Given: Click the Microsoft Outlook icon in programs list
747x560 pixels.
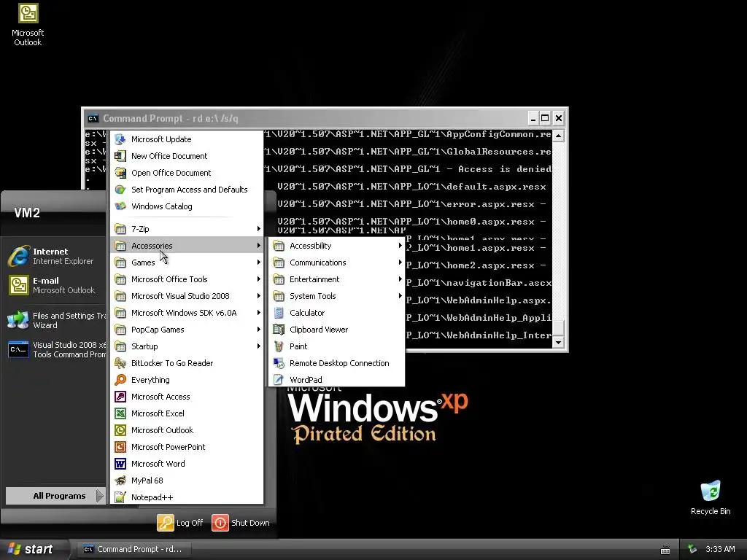Looking at the screenshot, I should 120,430.
